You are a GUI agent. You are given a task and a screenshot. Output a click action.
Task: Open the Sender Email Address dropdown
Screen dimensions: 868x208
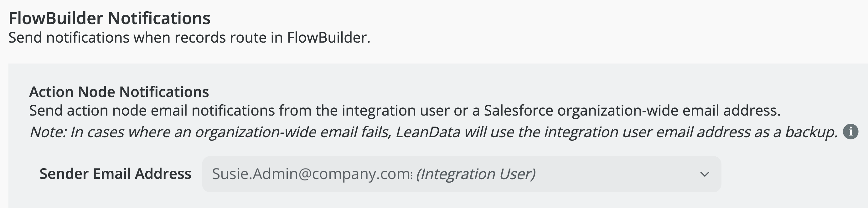[x=461, y=174]
